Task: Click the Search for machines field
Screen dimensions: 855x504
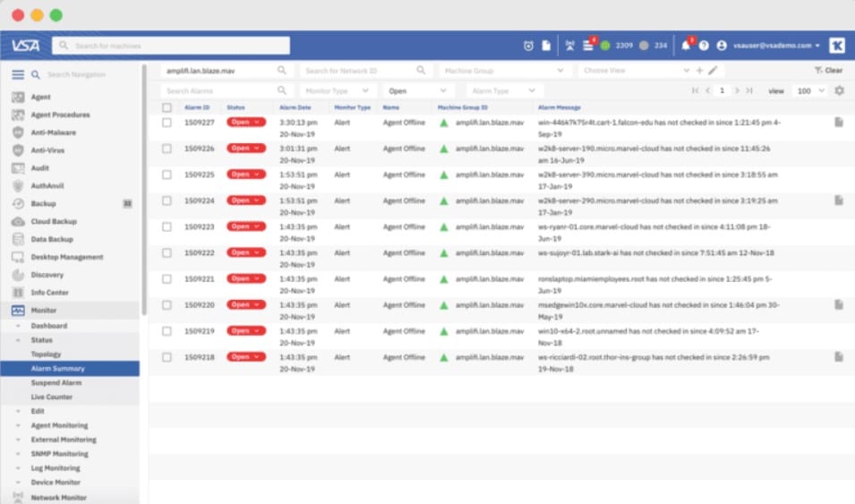Action: point(171,46)
